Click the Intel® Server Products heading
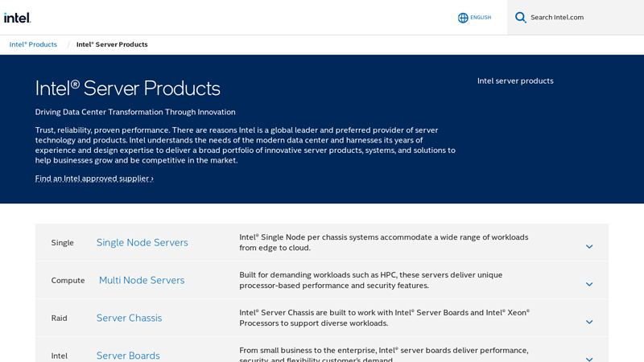The width and height of the screenshot is (644, 362). pos(127,88)
